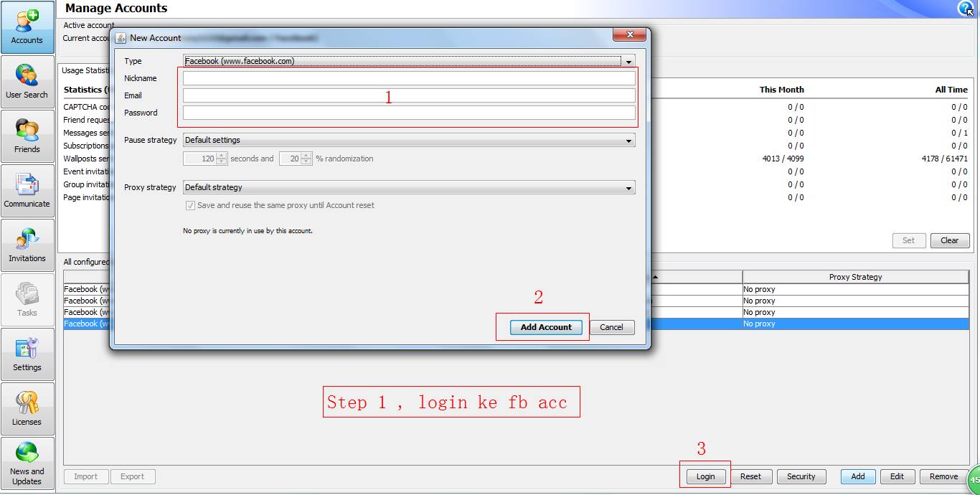Click the Login button
The width and height of the screenshot is (980, 495).
pos(705,476)
